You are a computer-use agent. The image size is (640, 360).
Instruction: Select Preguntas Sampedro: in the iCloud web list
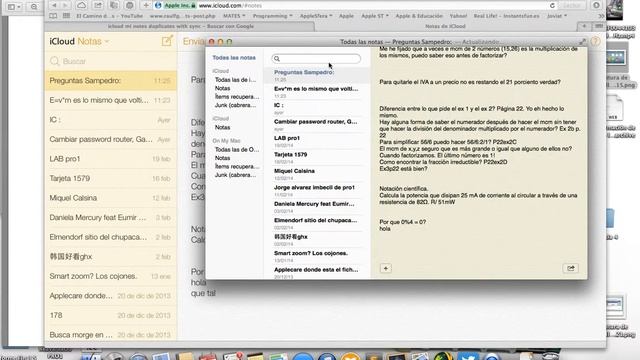point(111,80)
